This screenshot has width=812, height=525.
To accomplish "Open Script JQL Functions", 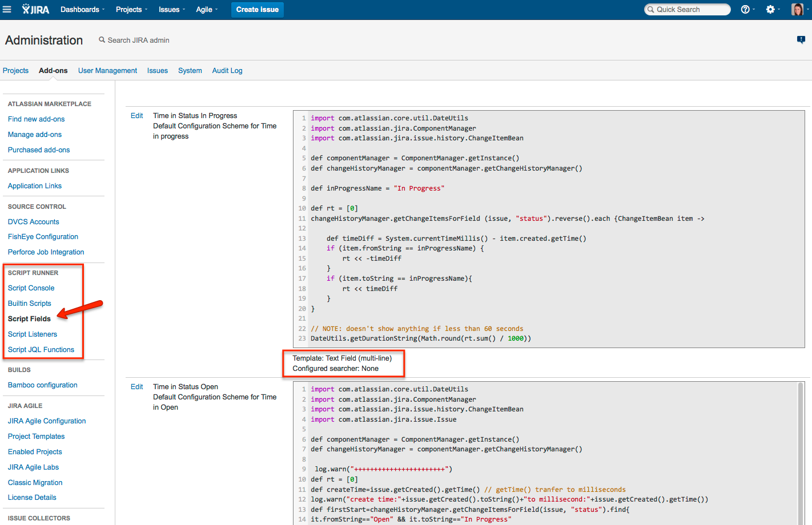I will 41,349.
